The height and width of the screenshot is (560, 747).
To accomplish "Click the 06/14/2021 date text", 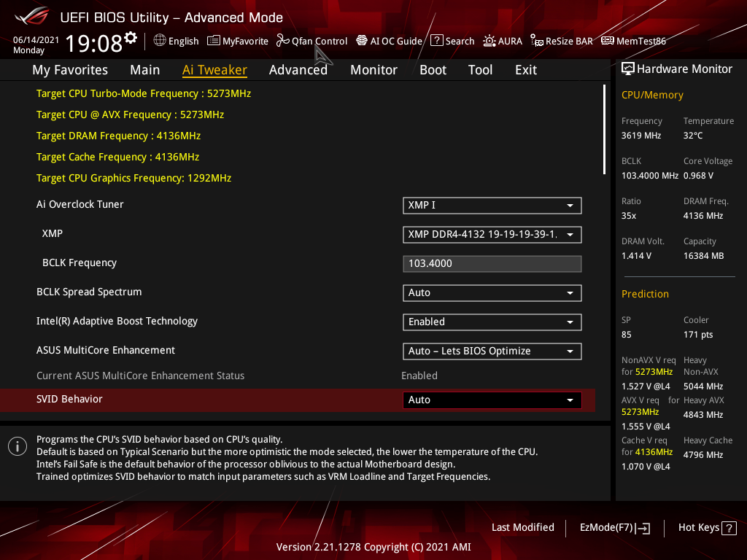I will pyautogui.click(x=36, y=40).
